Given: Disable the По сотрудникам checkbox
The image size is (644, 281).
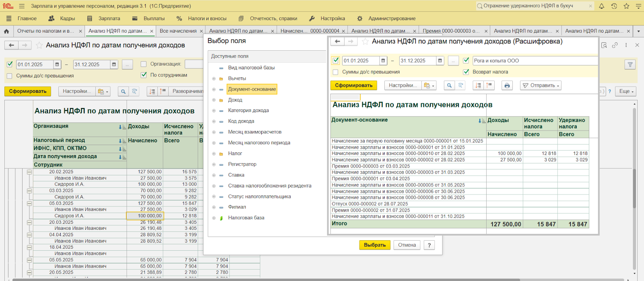Looking at the screenshot, I should tap(144, 75).
